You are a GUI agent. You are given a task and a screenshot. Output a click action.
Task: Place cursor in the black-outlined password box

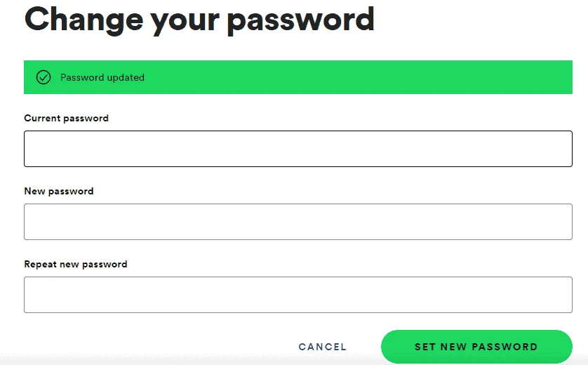(x=298, y=149)
